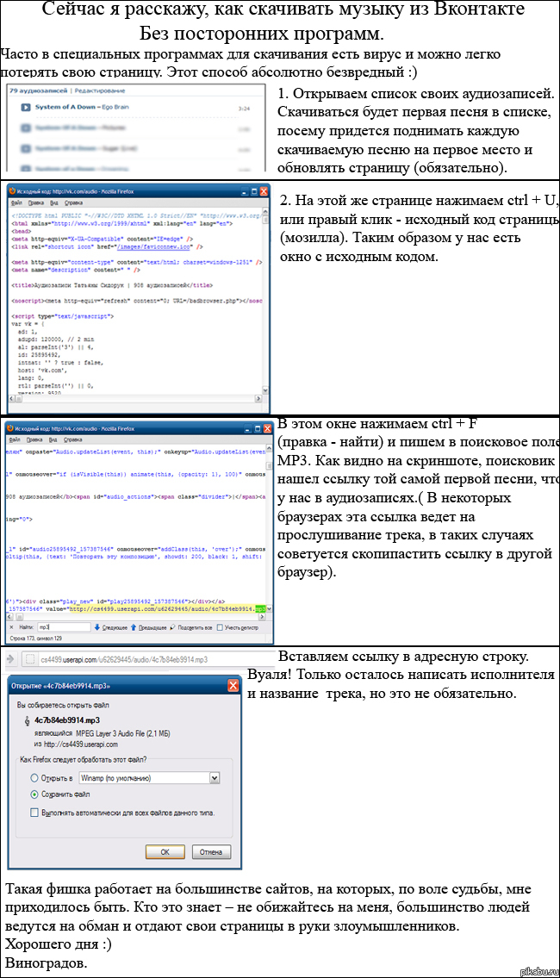Click the Найти search field containing mp3
The height and width of the screenshot is (978, 560).
click(x=64, y=627)
